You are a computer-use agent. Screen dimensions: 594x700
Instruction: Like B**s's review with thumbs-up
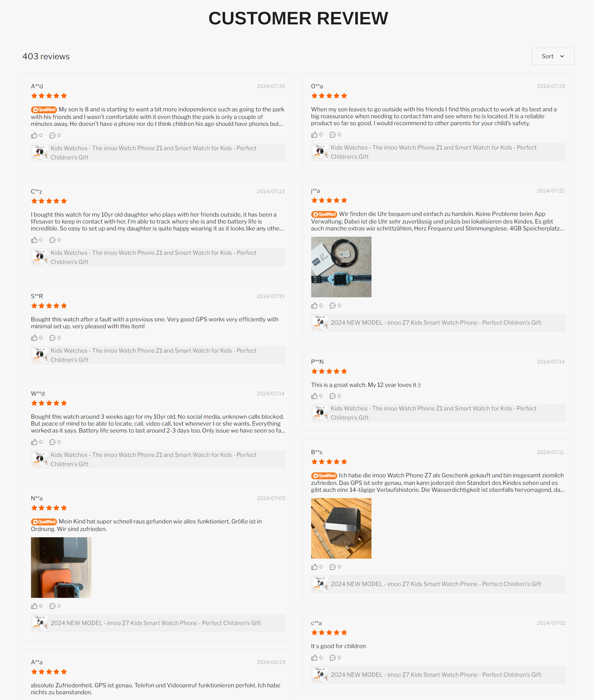coord(314,567)
